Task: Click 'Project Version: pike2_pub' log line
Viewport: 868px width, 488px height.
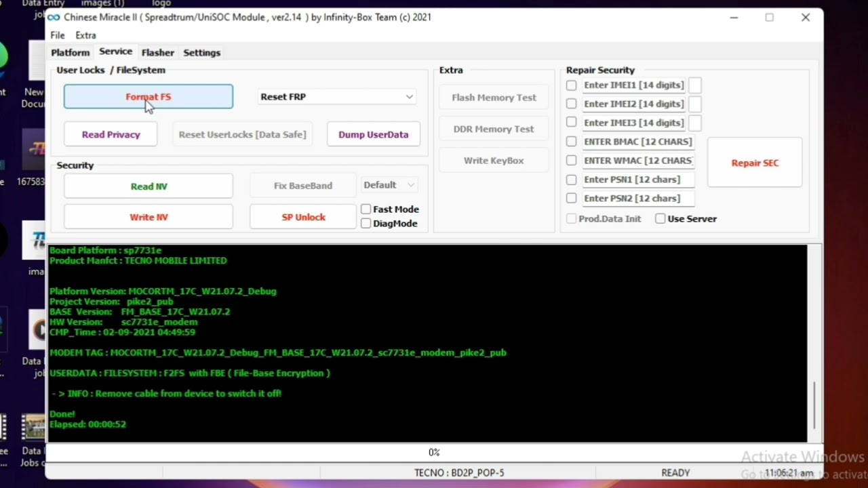Action: click(111, 301)
